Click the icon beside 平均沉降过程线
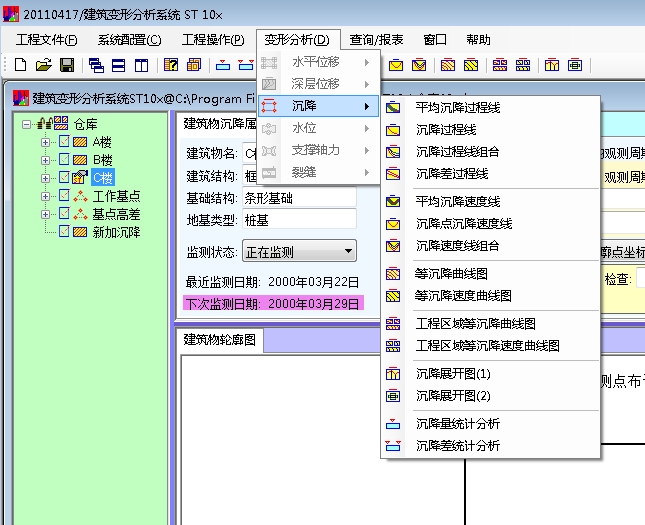 (x=393, y=108)
